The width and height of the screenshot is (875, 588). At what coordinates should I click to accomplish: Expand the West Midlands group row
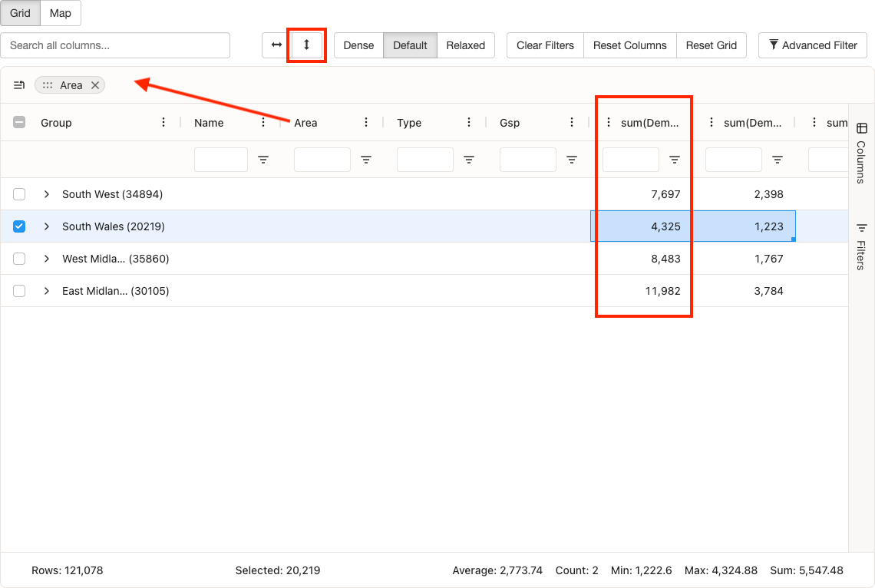click(46, 258)
